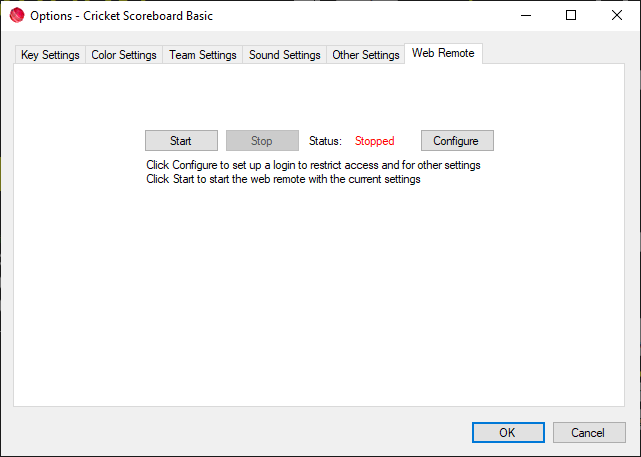This screenshot has height=457, width=641.
Task: Open the Color Settings tab
Action: point(124,55)
